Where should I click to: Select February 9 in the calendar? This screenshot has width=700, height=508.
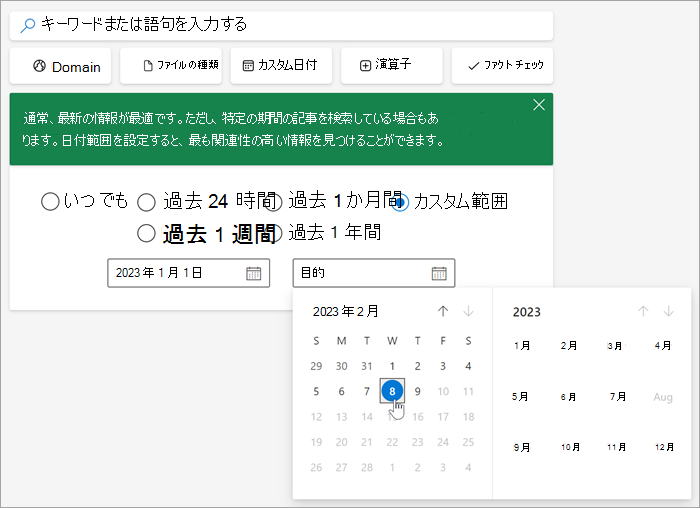(x=417, y=391)
